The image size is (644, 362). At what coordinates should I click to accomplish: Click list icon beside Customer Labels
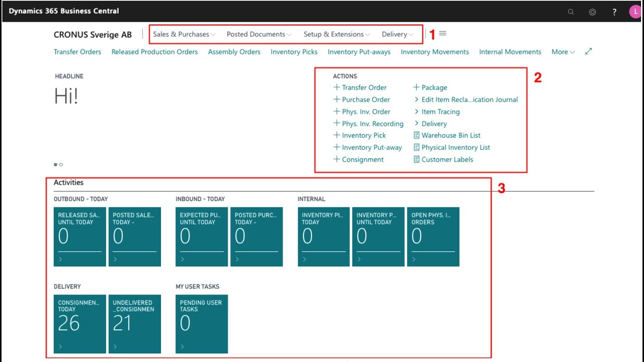[x=416, y=159]
